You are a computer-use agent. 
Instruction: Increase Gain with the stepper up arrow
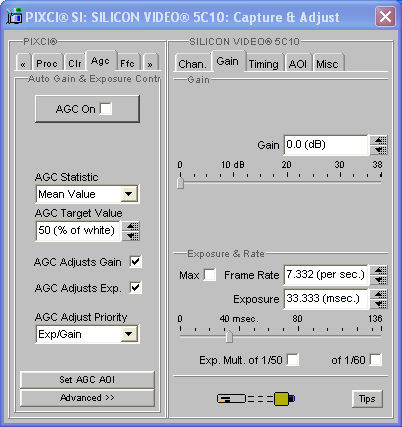pos(379,140)
